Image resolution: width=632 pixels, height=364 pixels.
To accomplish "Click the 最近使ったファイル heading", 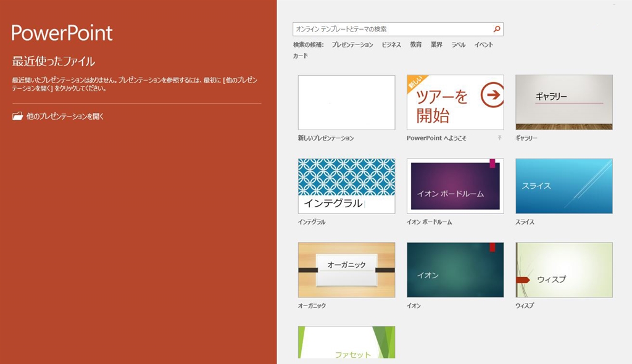I will point(54,61).
